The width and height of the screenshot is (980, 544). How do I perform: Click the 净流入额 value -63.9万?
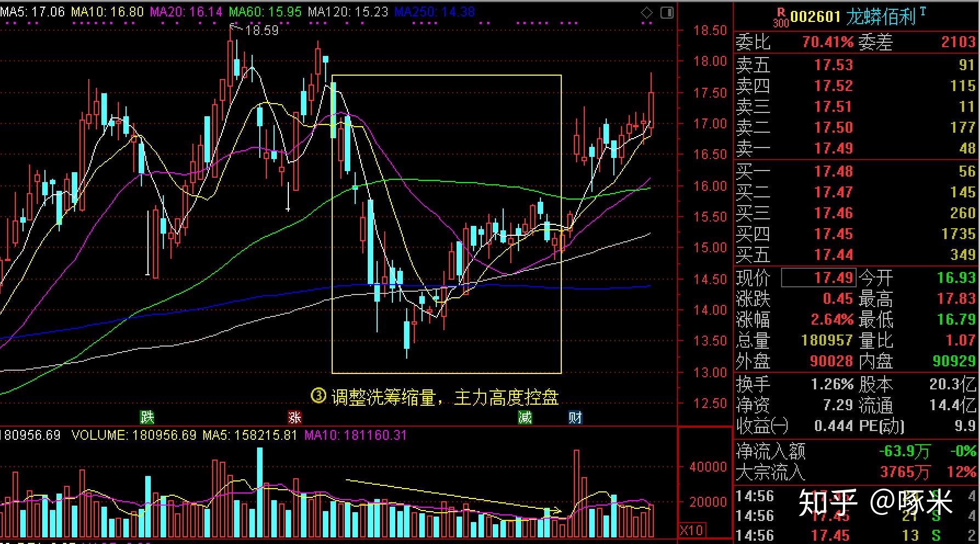click(x=904, y=451)
